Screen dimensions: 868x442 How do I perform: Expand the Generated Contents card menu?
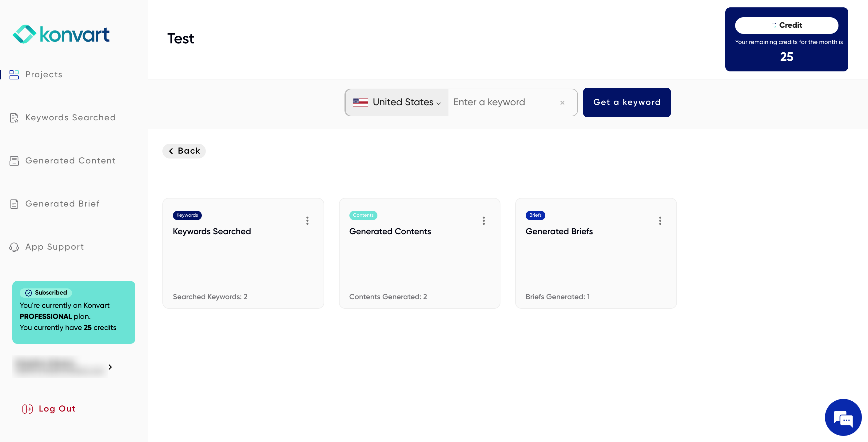(483, 221)
